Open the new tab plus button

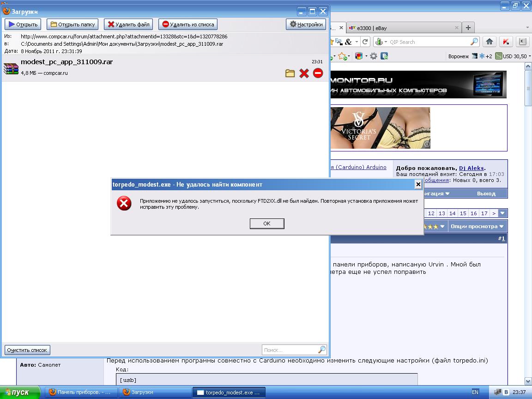468,28
